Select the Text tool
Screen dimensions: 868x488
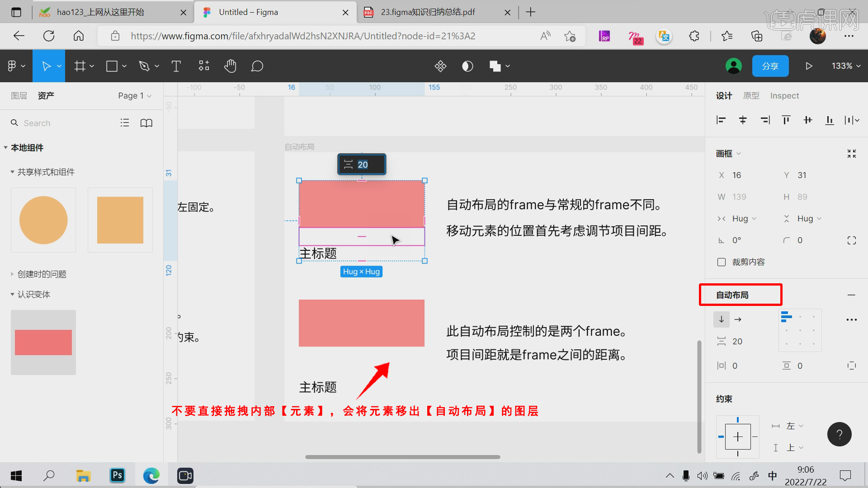pos(176,66)
